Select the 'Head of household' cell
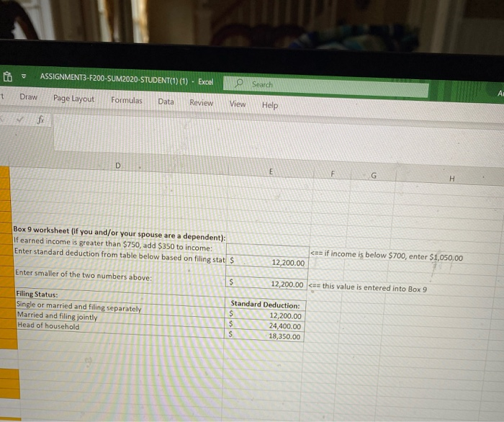Viewport: 504px width, 422px height. [x=48, y=326]
